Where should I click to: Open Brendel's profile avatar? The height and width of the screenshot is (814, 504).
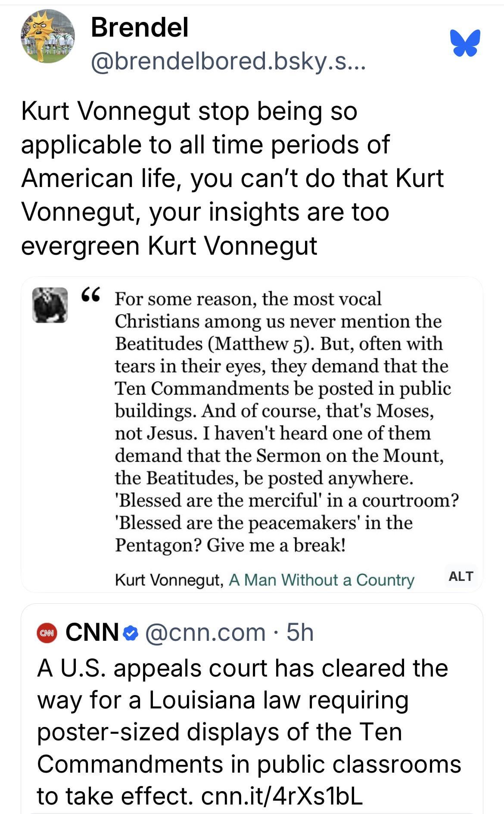click(47, 37)
